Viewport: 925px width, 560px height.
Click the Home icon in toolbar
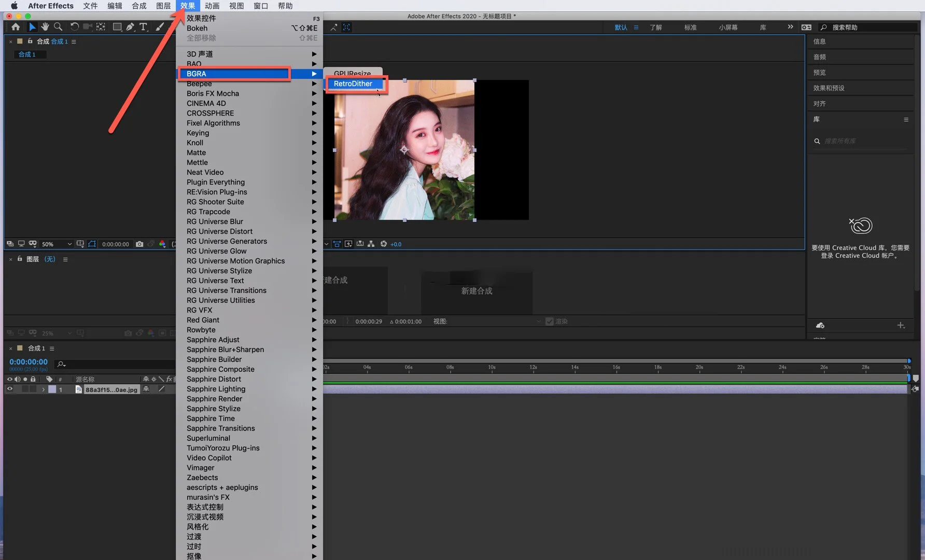16,27
